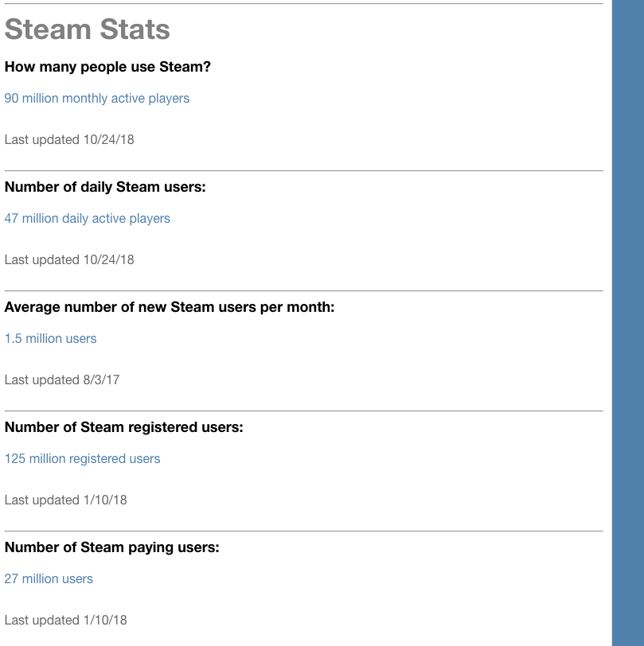Click 'Last updated 10/24/18' under monthly active players
The image size is (644, 646).
pos(69,140)
